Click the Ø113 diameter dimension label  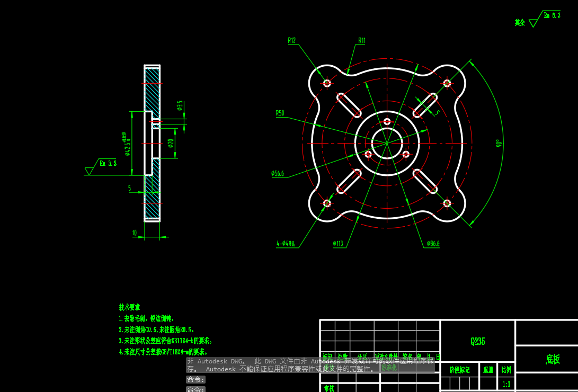337,244
